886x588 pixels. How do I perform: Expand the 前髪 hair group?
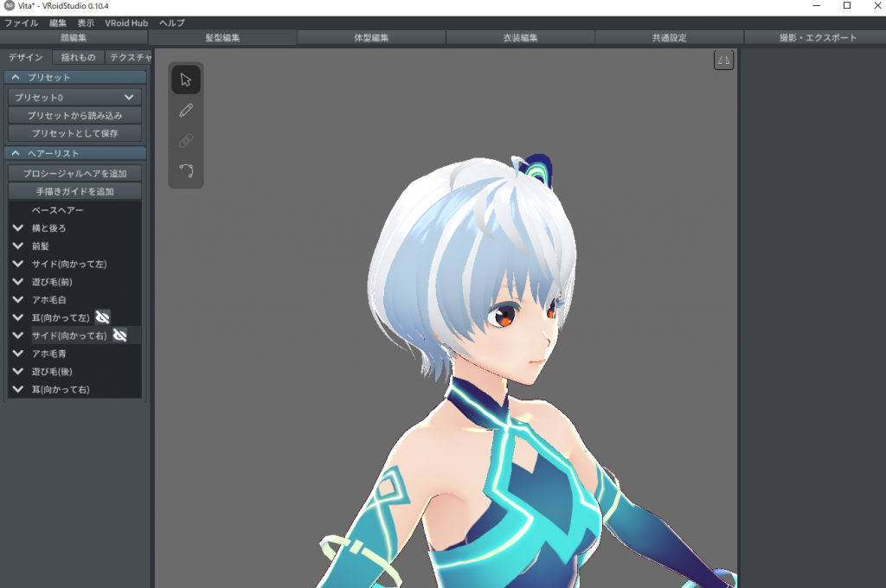click(17, 246)
